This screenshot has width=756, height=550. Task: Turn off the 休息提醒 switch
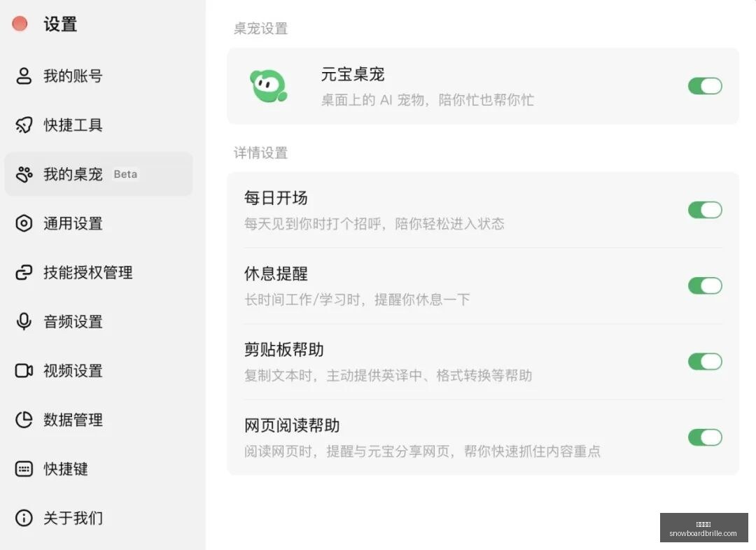point(705,285)
